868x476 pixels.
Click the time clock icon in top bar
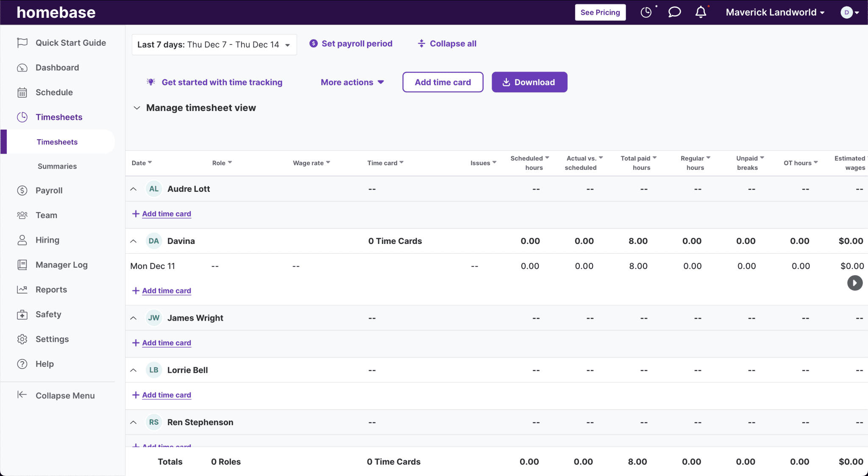click(646, 12)
